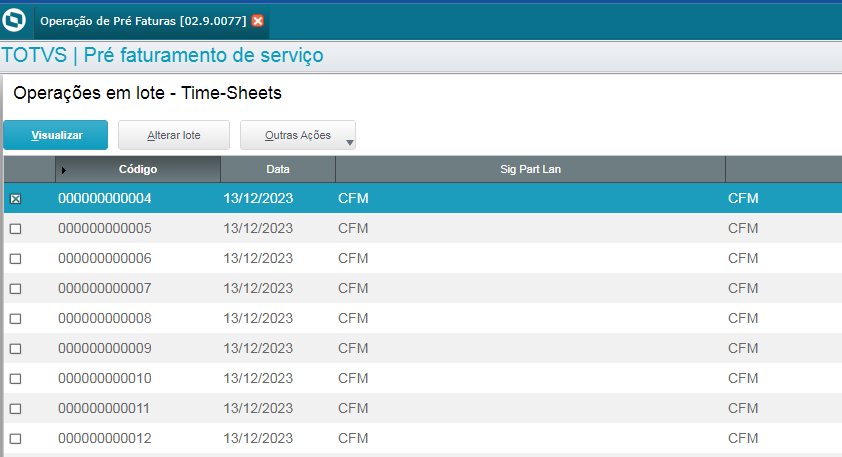Click the Data column header
Screen dimensions: 842x457
278,169
